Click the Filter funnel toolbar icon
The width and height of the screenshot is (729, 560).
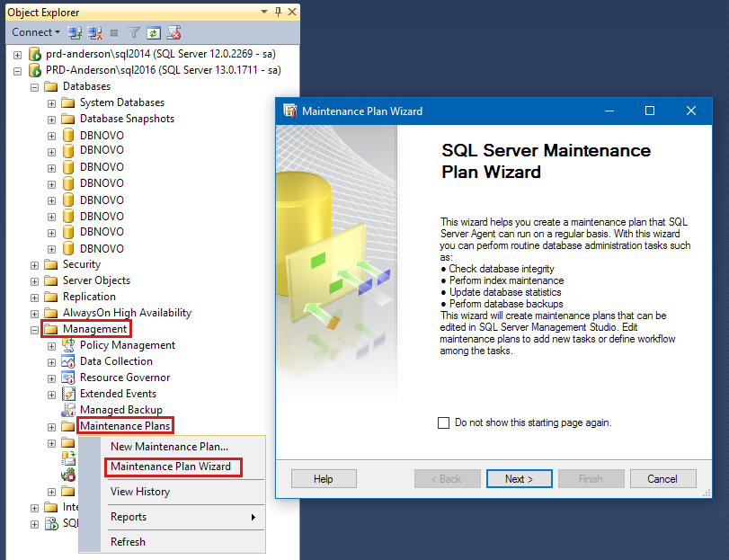[x=134, y=32]
